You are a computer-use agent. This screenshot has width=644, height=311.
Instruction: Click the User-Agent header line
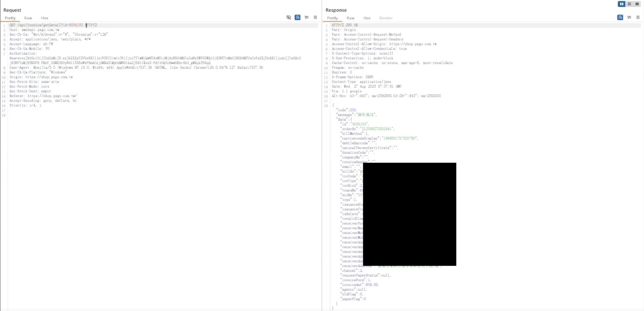click(136, 68)
